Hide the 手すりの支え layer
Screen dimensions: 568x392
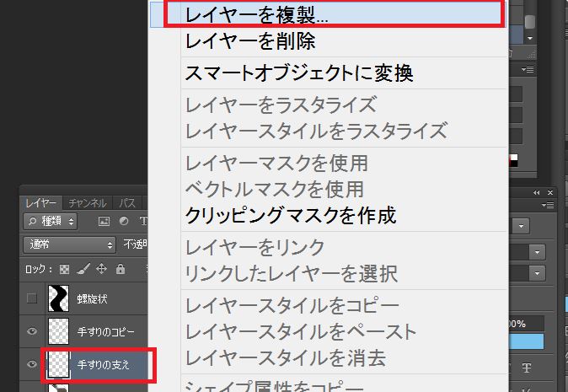pos(32,364)
